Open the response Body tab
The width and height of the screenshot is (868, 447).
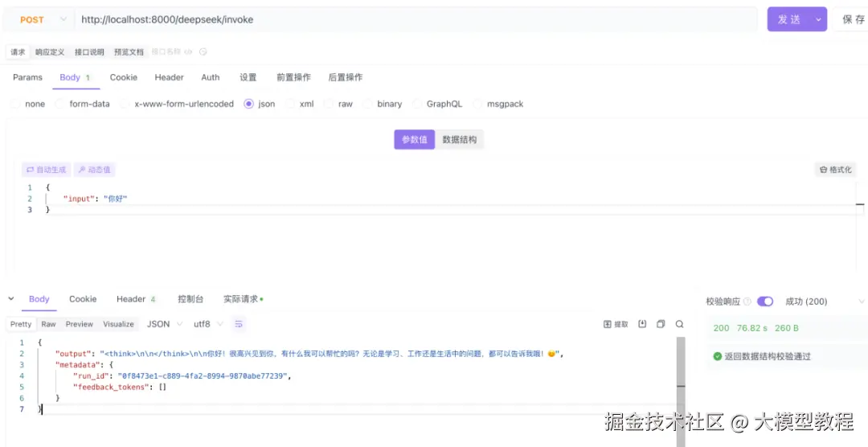point(39,299)
